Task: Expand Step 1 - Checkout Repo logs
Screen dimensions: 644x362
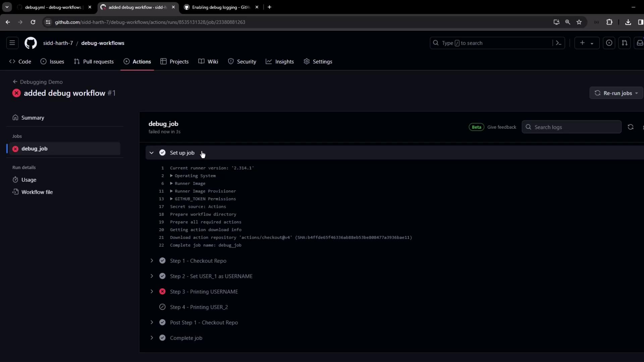Action: coord(152,261)
